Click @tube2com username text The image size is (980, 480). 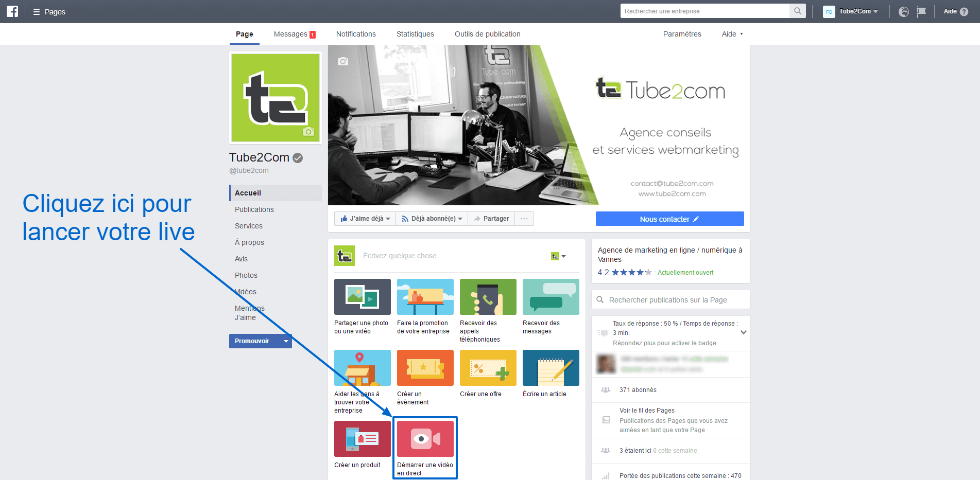point(249,170)
